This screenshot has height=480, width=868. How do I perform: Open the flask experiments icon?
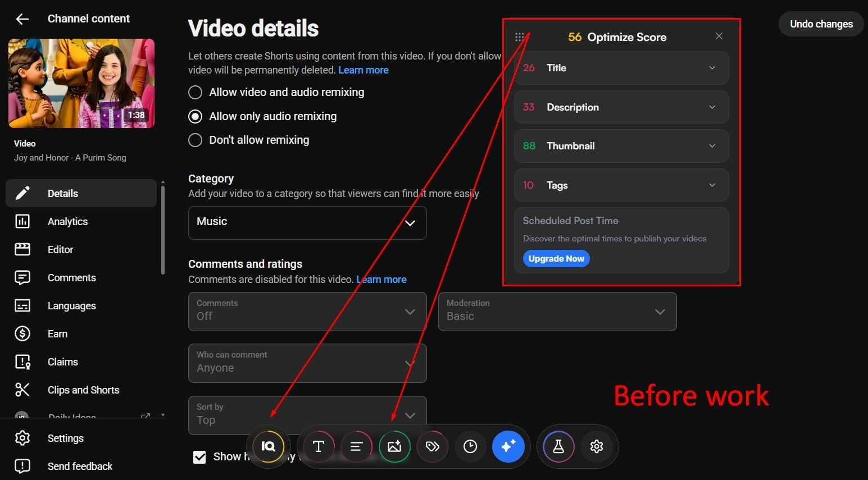[558, 446]
